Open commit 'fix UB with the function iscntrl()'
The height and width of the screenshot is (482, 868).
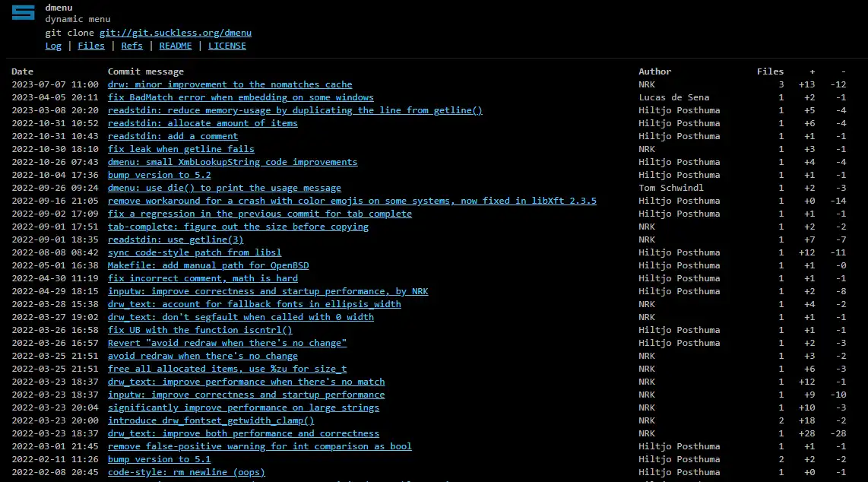click(200, 331)
